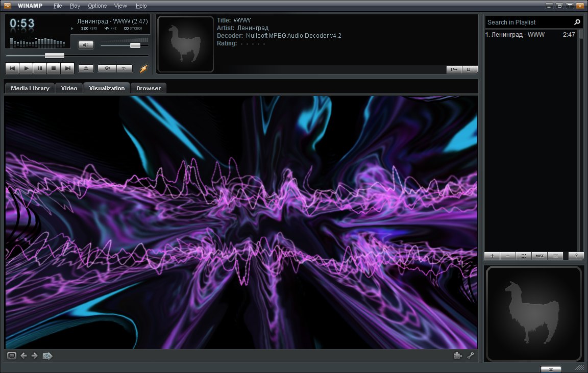Click the playlist search magnifier icon

click(x=577, y=22)
